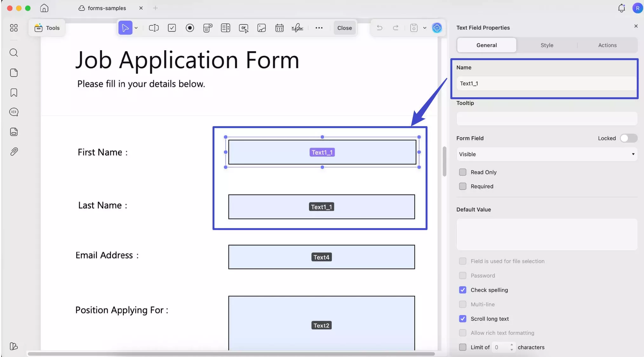Select the OK button form tool
Image resolution: width=644 pixels, height=357 pixels.
point(244,28)
